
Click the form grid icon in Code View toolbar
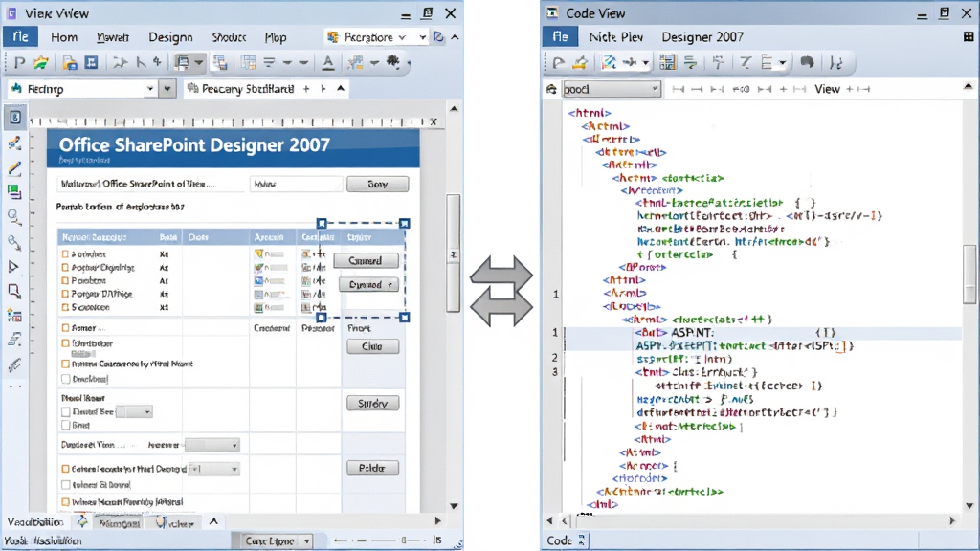[667, 62]
